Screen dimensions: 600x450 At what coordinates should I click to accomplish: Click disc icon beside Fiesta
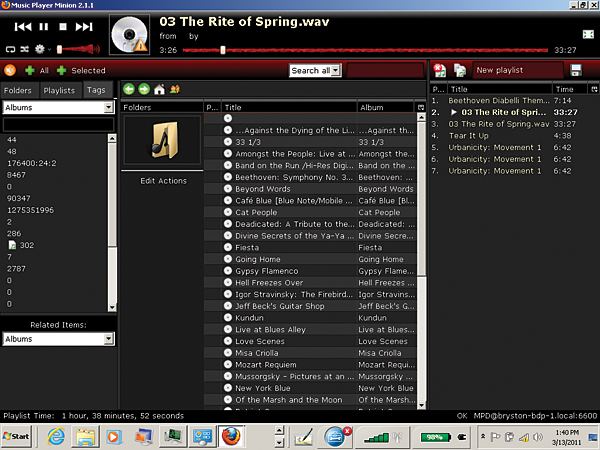pyautogui.click(x=228, y=247)
